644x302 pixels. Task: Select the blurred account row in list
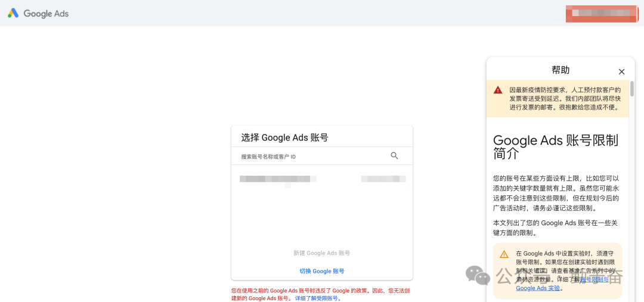pos(322,179)
